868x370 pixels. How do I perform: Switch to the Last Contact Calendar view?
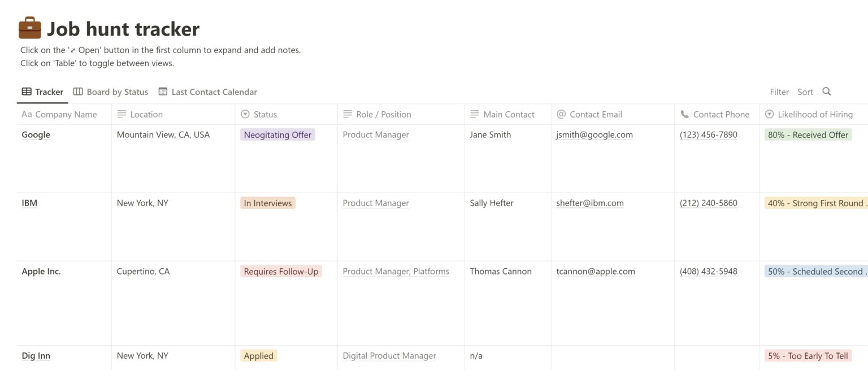[215, 91]
